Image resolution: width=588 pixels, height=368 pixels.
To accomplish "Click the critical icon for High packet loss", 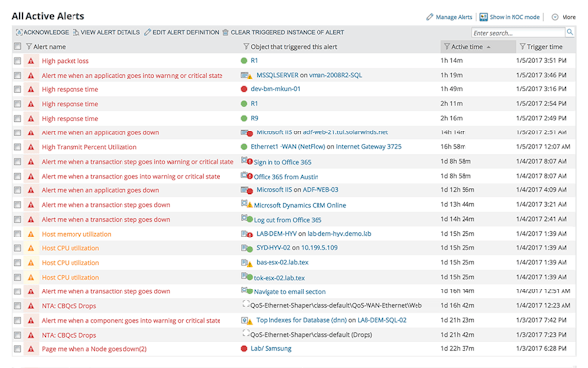I will (31, 61).
